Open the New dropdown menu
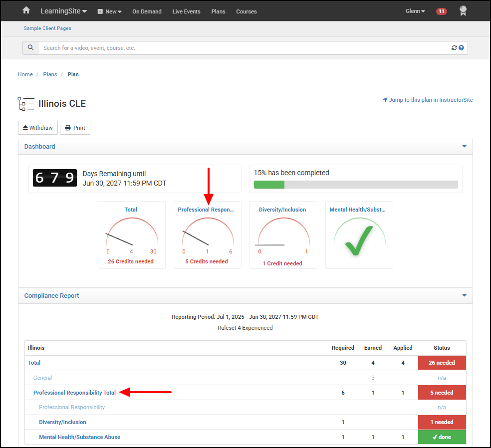 point(110,11)
